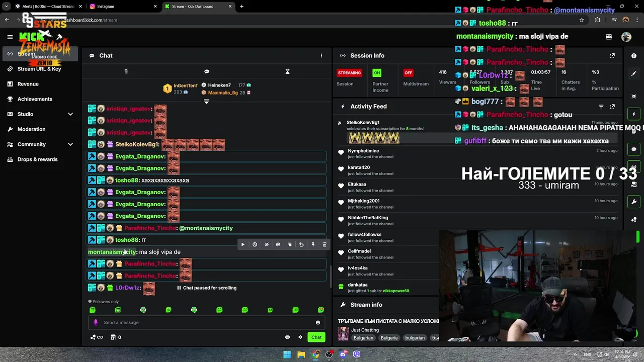Expand the Studio submenu in the sidebar
This screenshot has width=644, height=362.
point(70,114)
